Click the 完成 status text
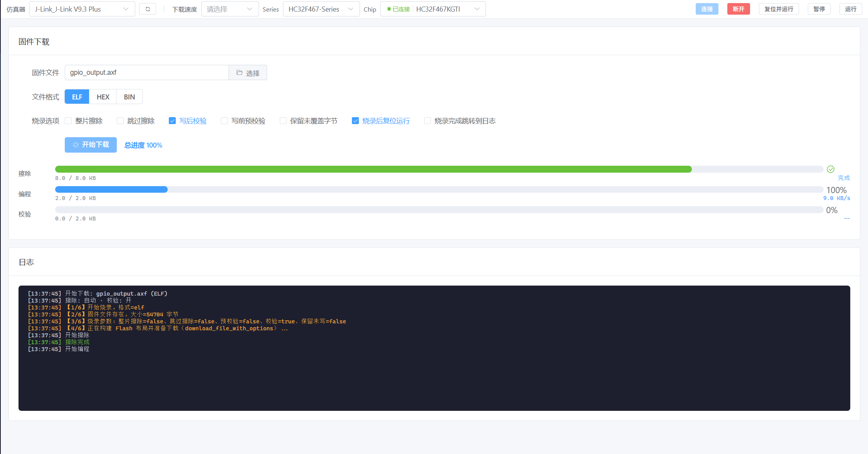Screen dimensions: 868x454 pyautogui.click(x=844, y=178)
